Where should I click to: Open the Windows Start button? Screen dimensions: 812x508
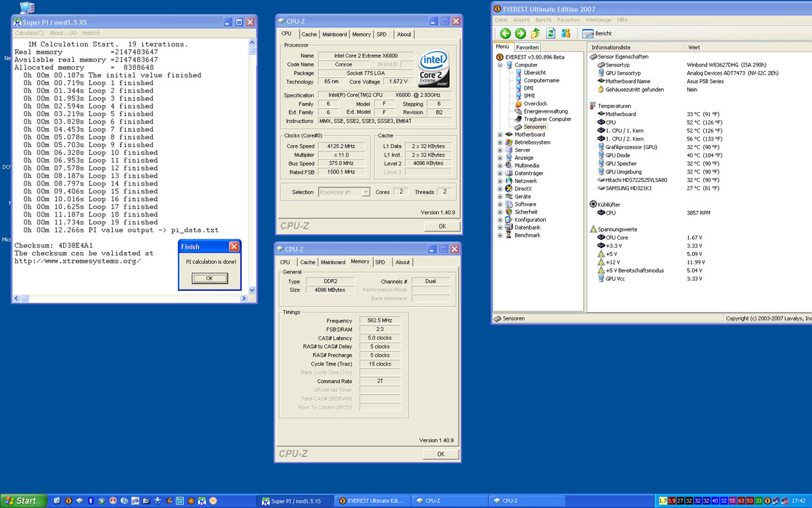[24, 500]
